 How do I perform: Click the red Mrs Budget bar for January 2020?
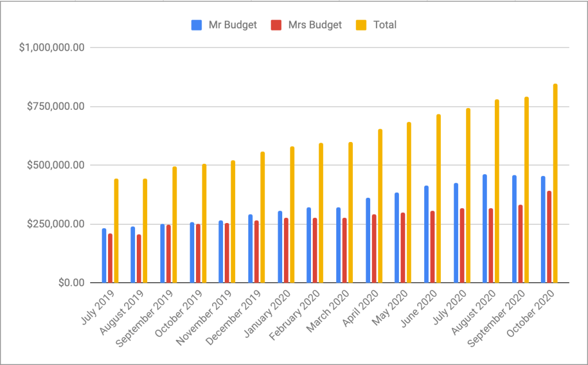point(286,250)
